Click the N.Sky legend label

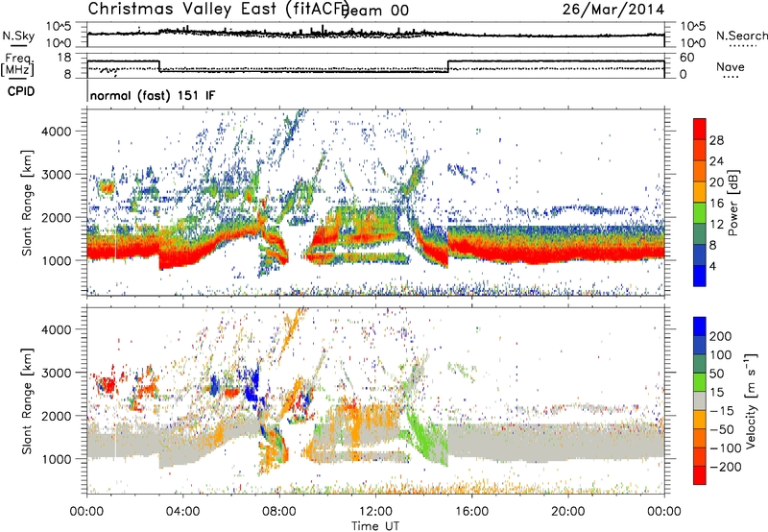point(18,36)
